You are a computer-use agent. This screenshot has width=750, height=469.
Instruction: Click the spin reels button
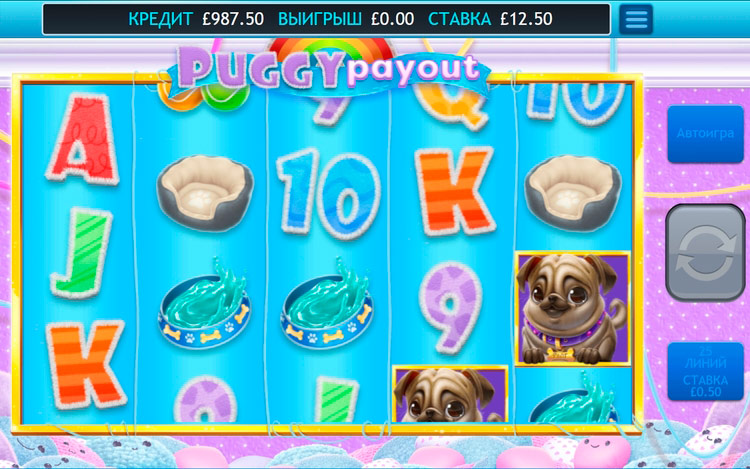click(x=706, y=252)
